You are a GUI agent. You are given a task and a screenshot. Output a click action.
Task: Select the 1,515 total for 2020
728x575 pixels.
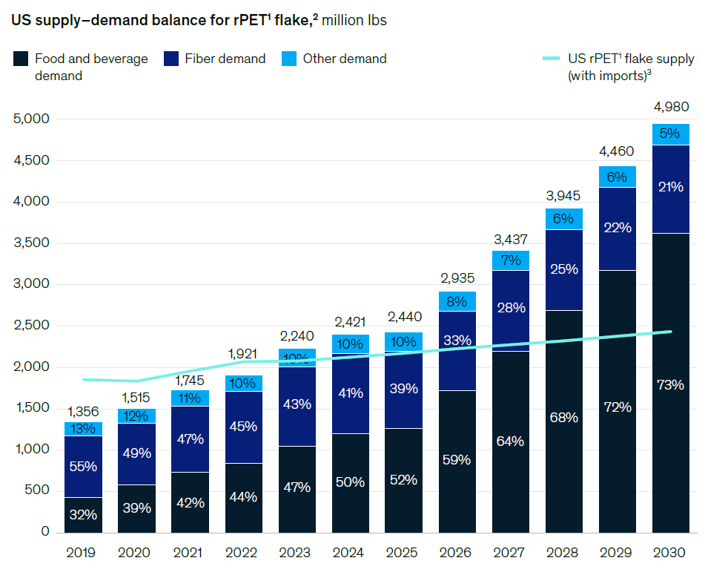point(136,398)
